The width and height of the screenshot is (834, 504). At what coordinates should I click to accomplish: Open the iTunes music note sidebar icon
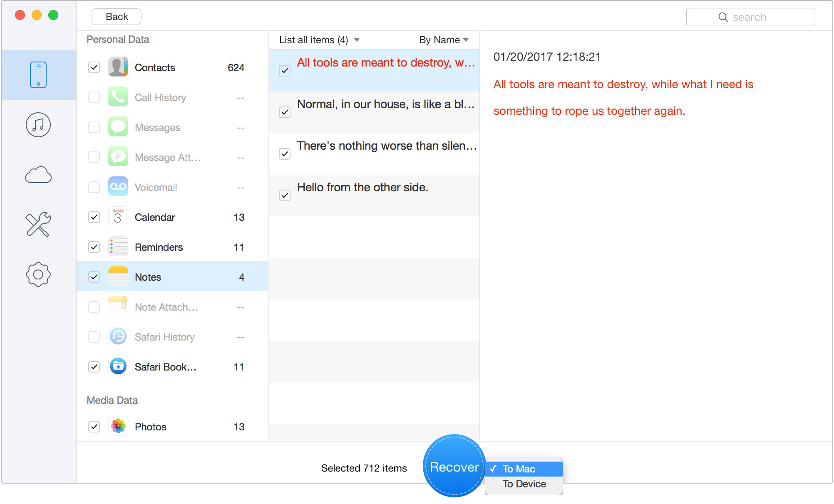pos(38,125)
